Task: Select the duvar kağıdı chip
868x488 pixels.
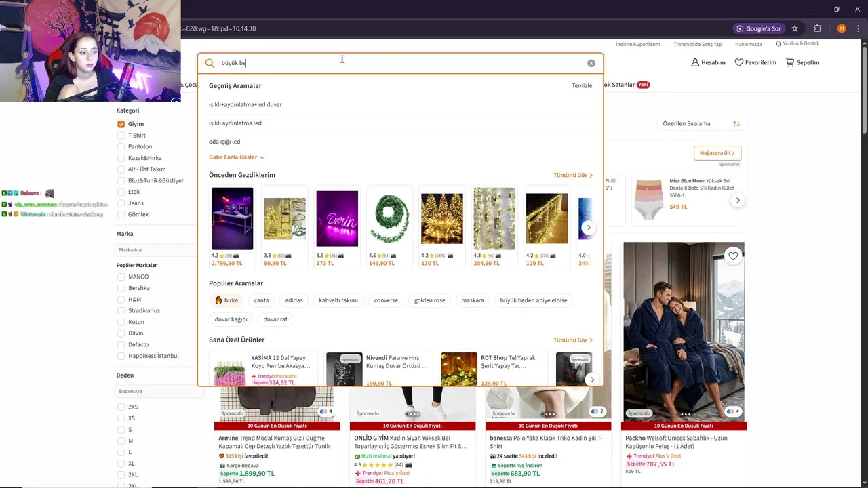Action: [x=231, y=319]
